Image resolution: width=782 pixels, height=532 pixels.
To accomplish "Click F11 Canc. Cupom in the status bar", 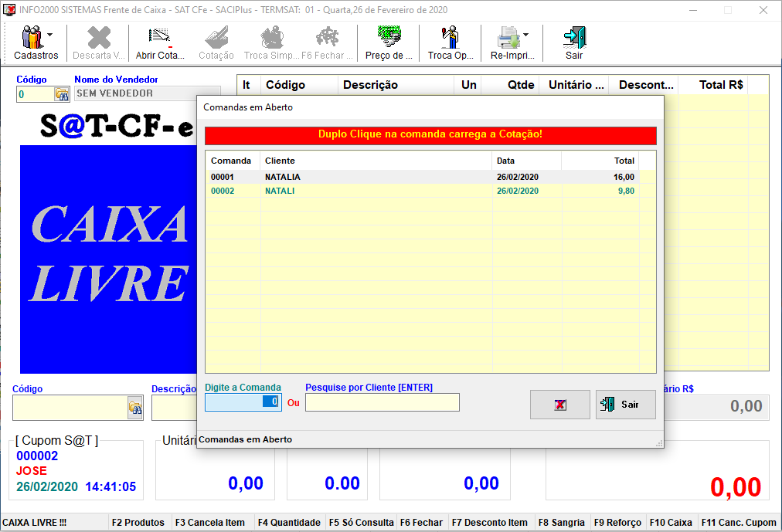I will 739,523.
